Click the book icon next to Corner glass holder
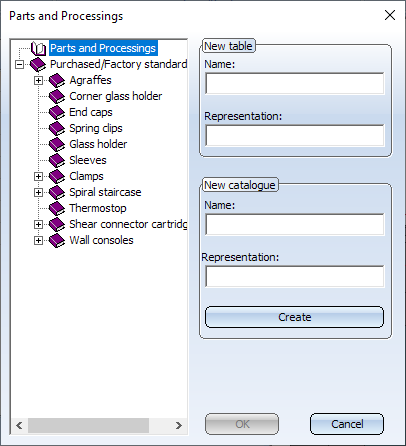This screenshot has height=446, width=406. pos(57,96)
